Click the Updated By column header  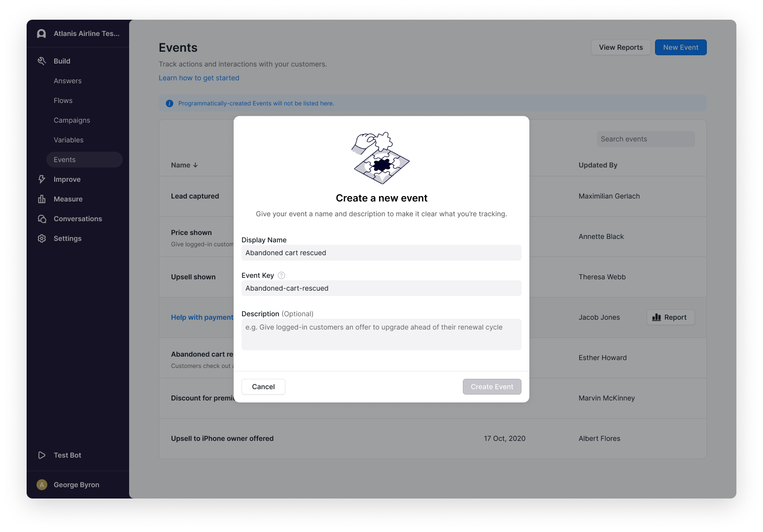pos(598,165)
